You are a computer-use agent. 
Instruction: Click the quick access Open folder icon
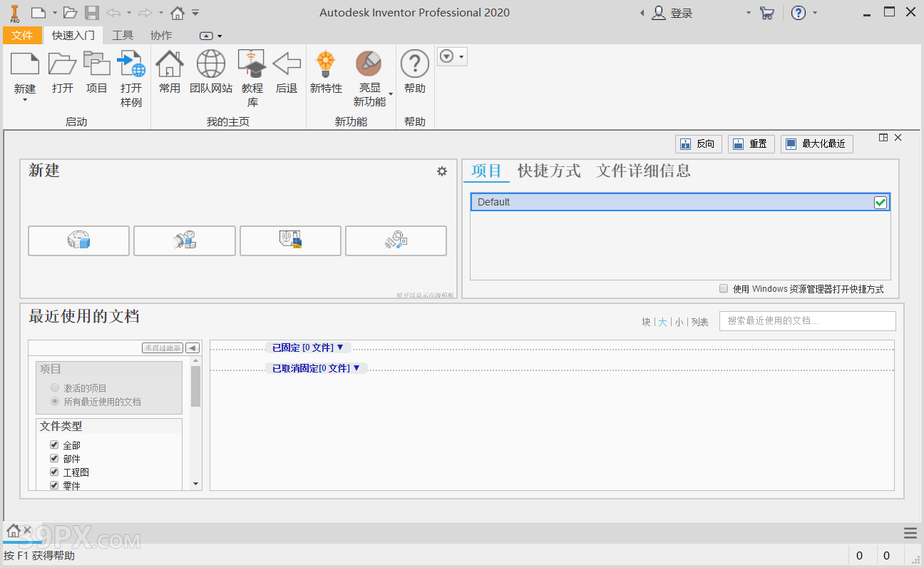click(70, 12)
